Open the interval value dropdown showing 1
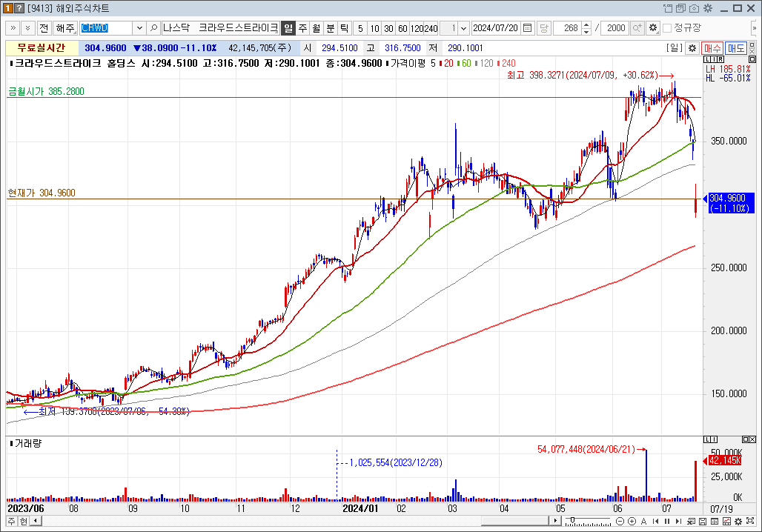This screenshot has height=532, width=762. 463,28
